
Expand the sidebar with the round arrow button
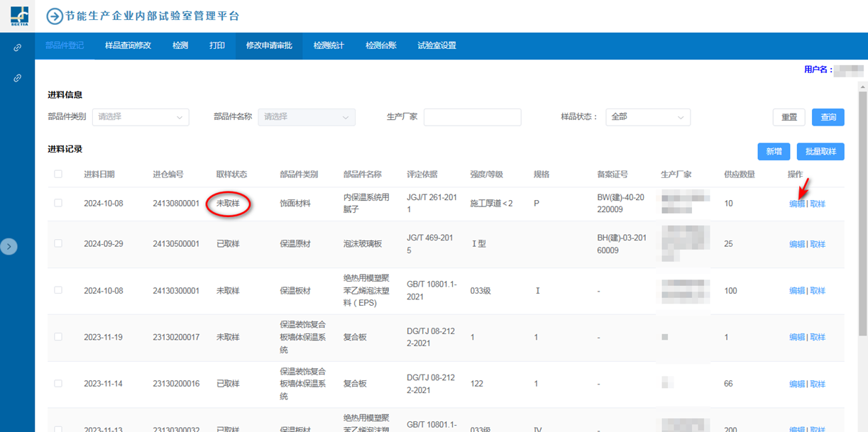click(9, 246)
